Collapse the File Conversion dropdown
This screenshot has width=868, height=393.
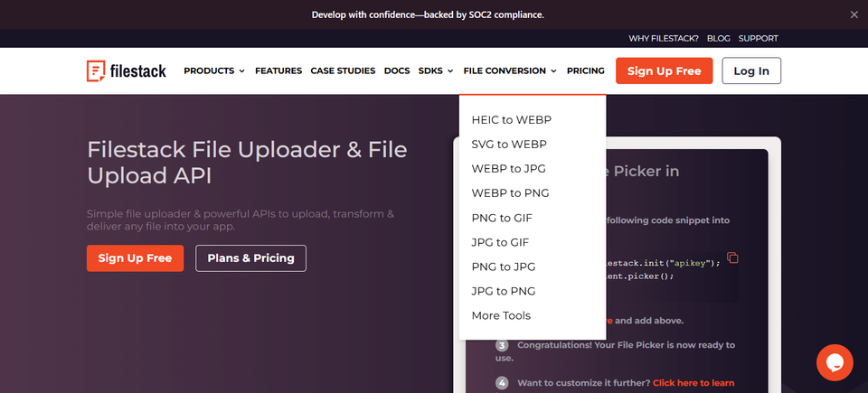pos(510,70)
